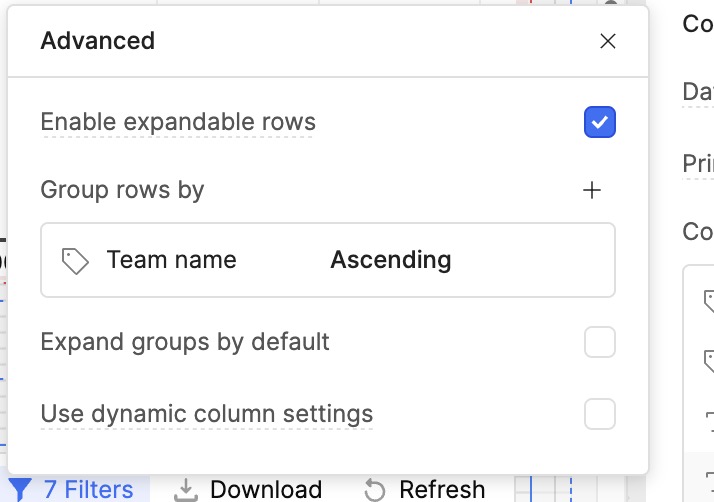Click the Download tray arrow icon

tap(186, 490)
